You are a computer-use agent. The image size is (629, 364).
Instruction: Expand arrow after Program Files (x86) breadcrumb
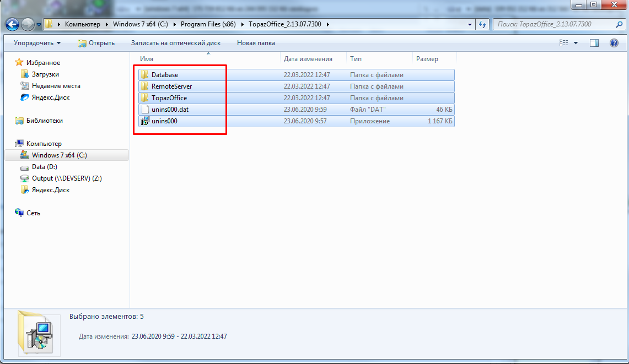[243, 24]
